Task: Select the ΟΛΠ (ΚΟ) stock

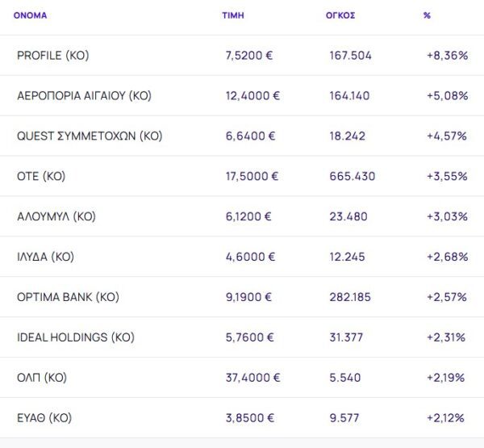Action: pyautogui.click(x=42, y=378)
